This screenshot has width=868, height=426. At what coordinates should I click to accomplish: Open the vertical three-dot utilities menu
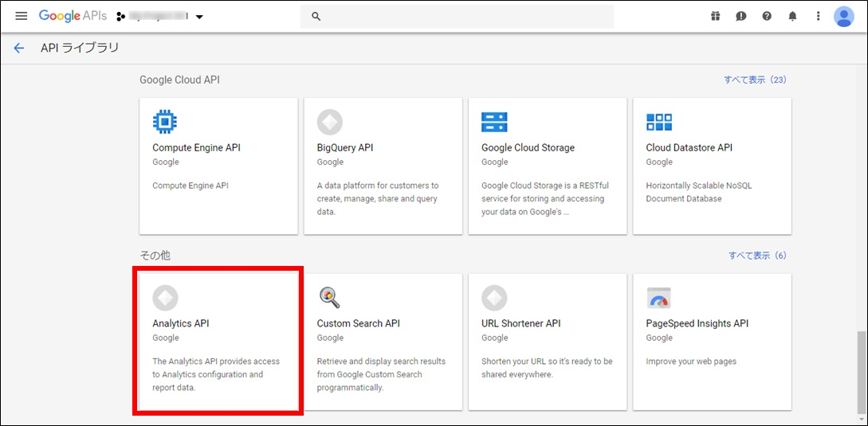pos(818,16)
